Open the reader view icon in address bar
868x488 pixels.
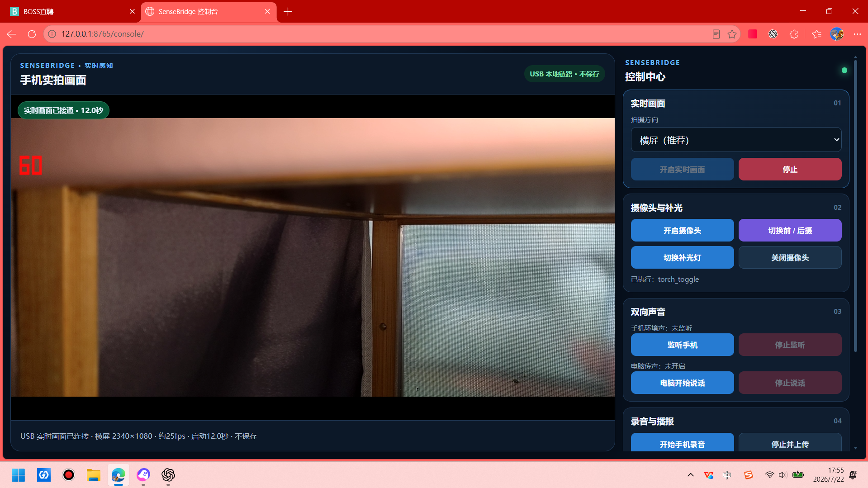716,34
